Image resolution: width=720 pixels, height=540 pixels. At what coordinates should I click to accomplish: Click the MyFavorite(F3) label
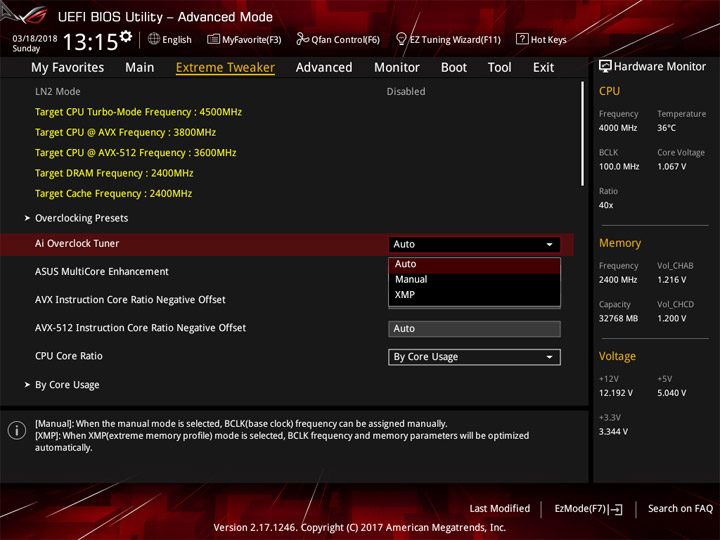click(x=252, y=39)
